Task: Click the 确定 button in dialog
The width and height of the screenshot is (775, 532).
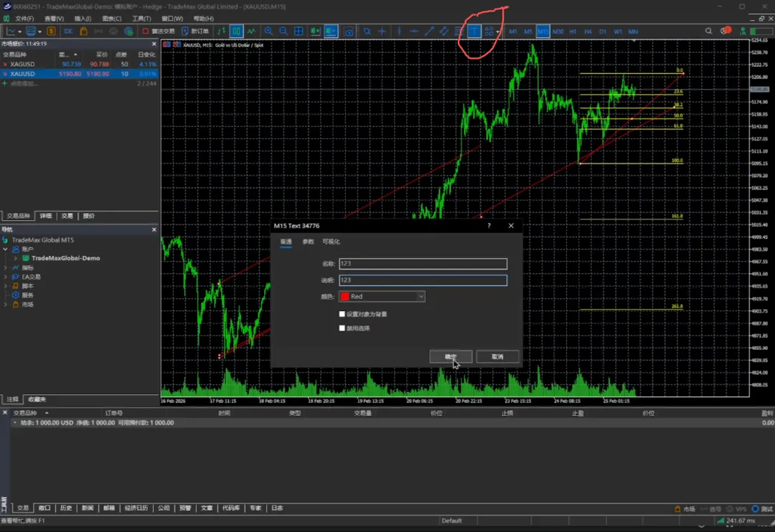Action: click(451, 356)
